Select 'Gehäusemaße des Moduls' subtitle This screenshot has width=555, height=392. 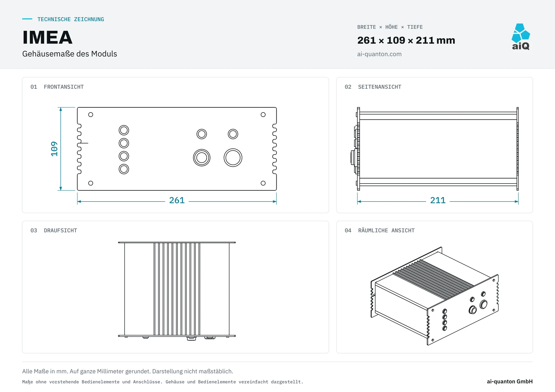(70, 54)
